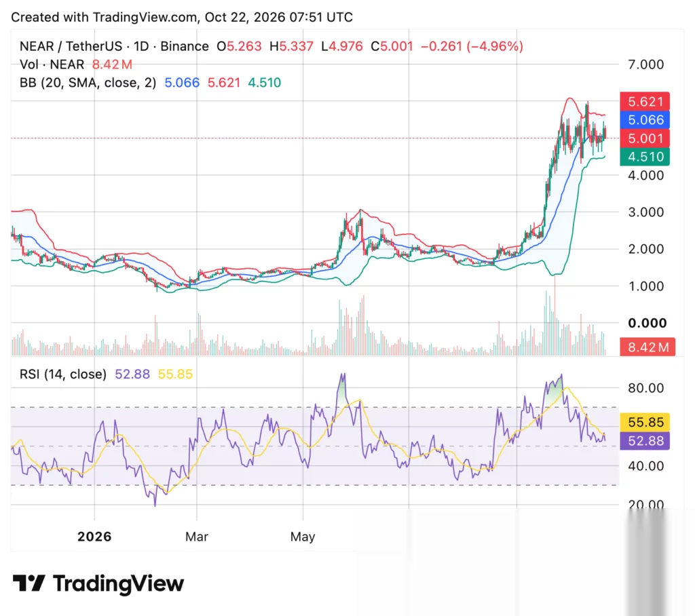Click the red 5.621 price axis tag
Viewport: 695px width, 616px height.
645,102
